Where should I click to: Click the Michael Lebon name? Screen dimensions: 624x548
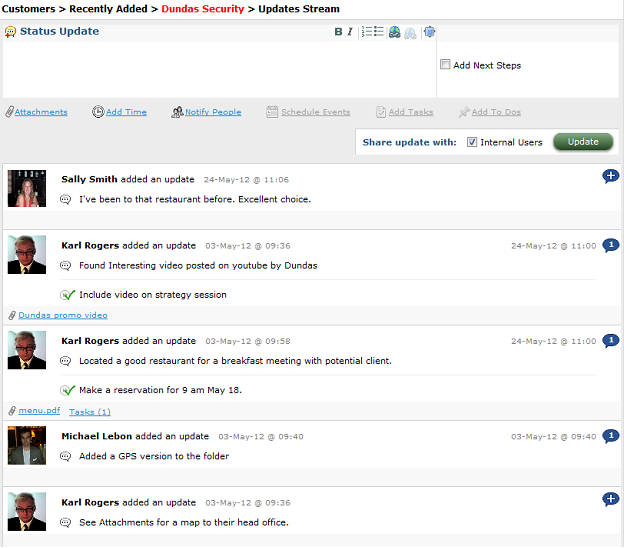click(x=97, y=436)
